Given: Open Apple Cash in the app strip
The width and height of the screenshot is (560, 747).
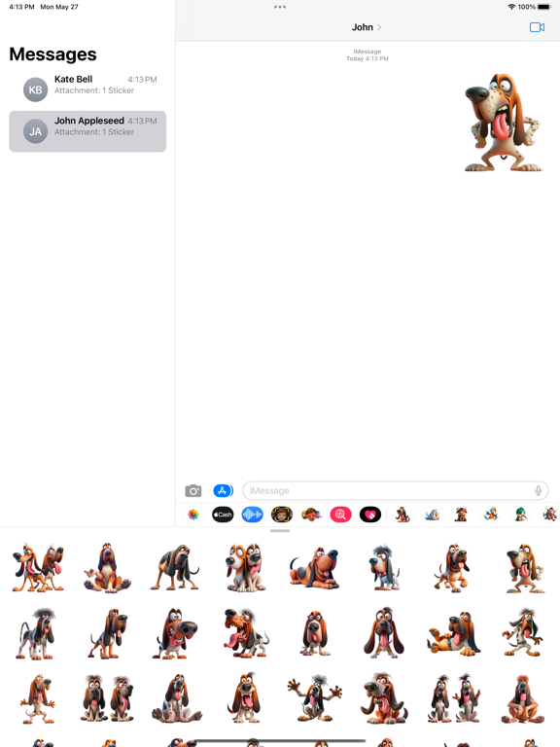Looking at the screenshot, I should click(x=223, y=515).
